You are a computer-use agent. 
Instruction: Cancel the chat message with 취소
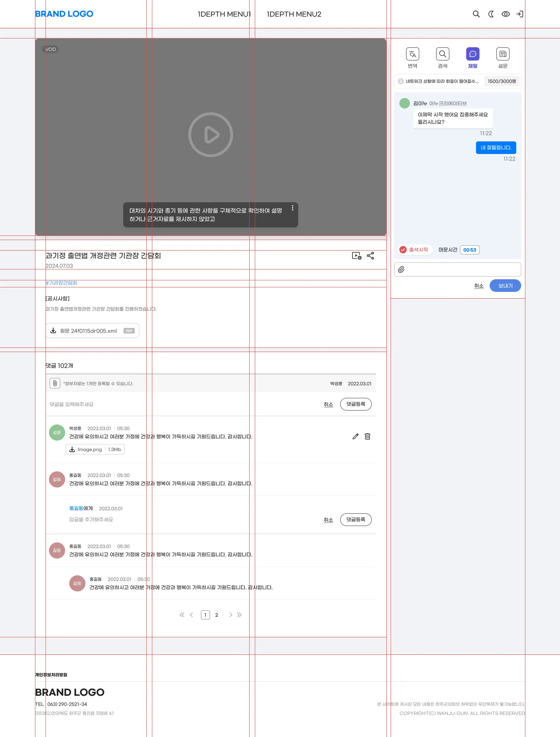point(479,286)
